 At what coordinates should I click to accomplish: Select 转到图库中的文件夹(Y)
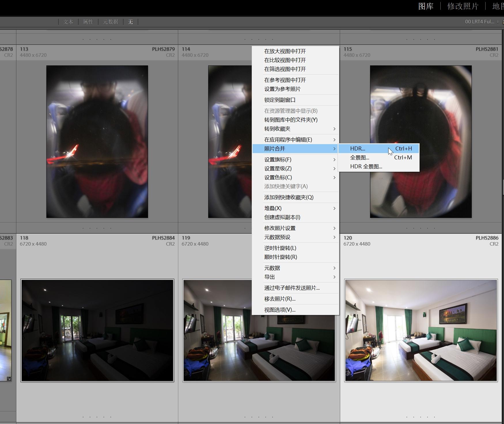point(295,120)
